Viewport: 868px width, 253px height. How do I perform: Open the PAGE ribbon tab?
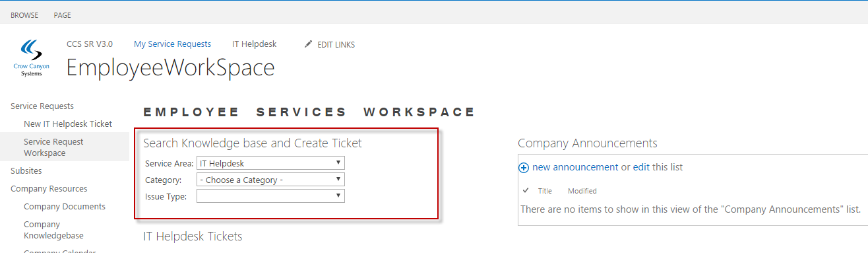pyautogui.click(x=63, y=15)
